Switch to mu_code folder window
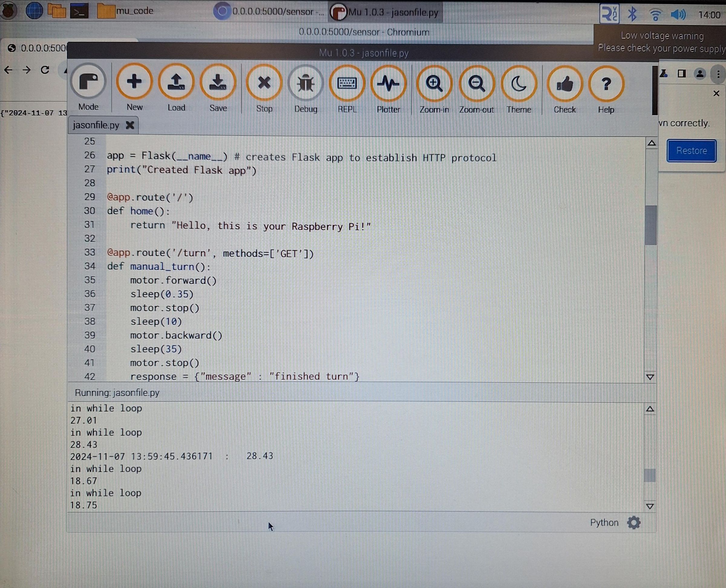The height and width of the screenshot is (588, 726). click(x=126, y=11)
